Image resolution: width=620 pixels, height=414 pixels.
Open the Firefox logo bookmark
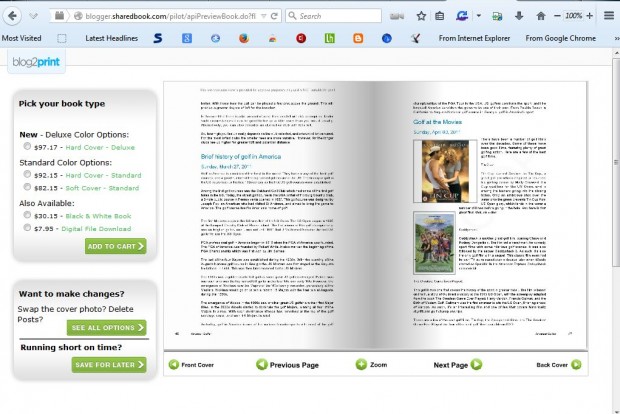pos(244,38)
